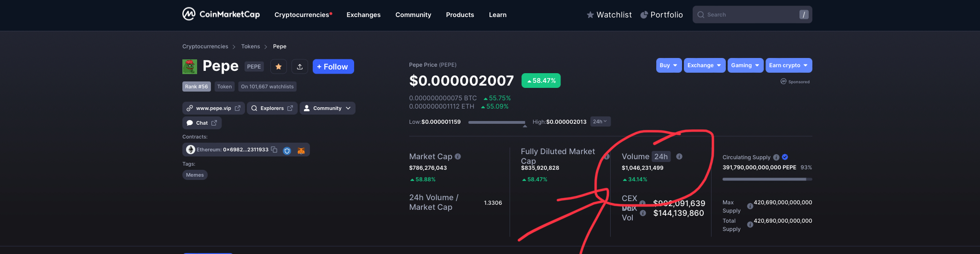Click the slash shortcut key in search

point(804,15)
